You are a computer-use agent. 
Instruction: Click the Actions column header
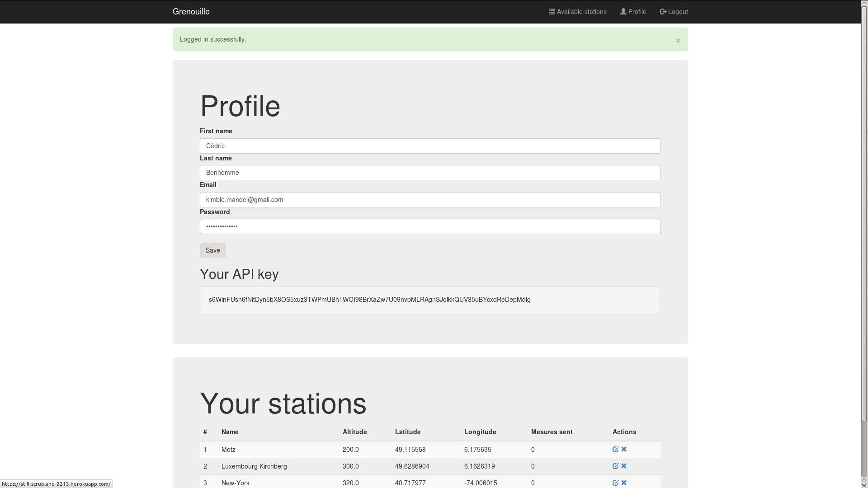(624, 432)
